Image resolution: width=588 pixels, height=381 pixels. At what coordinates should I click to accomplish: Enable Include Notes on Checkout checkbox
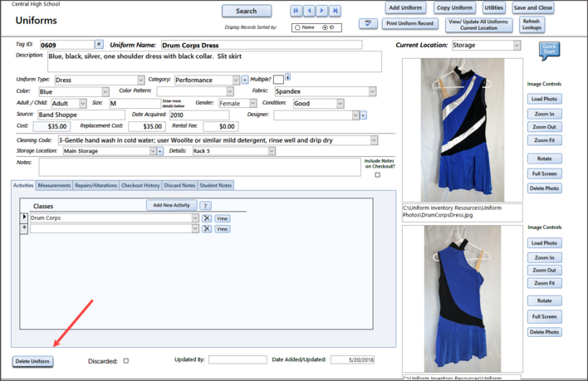pyautogui.click(x=378, y=175)
